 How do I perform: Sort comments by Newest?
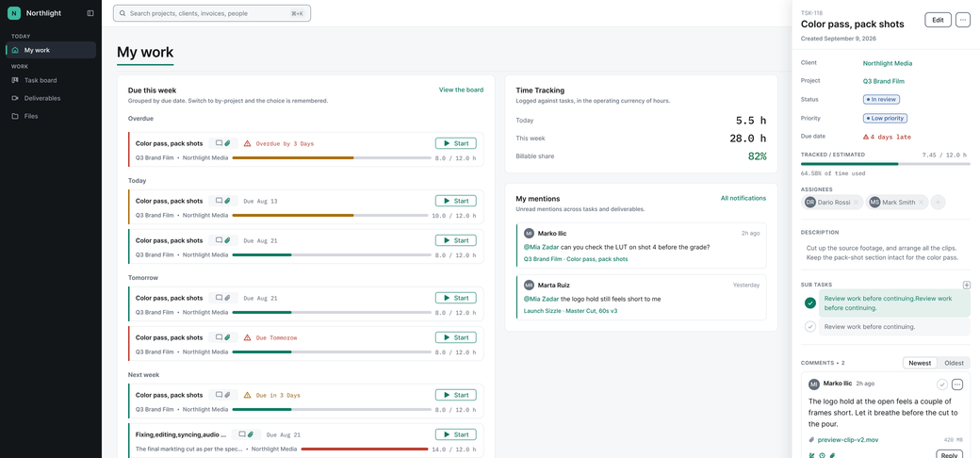pyautogui.click(x=920, y=363)
